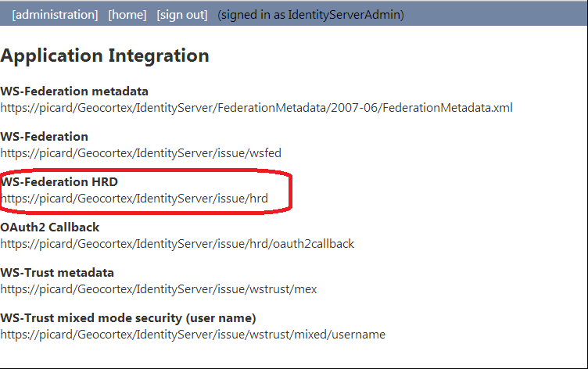Select the FederationMetadata.xml URL

point(256,108)
